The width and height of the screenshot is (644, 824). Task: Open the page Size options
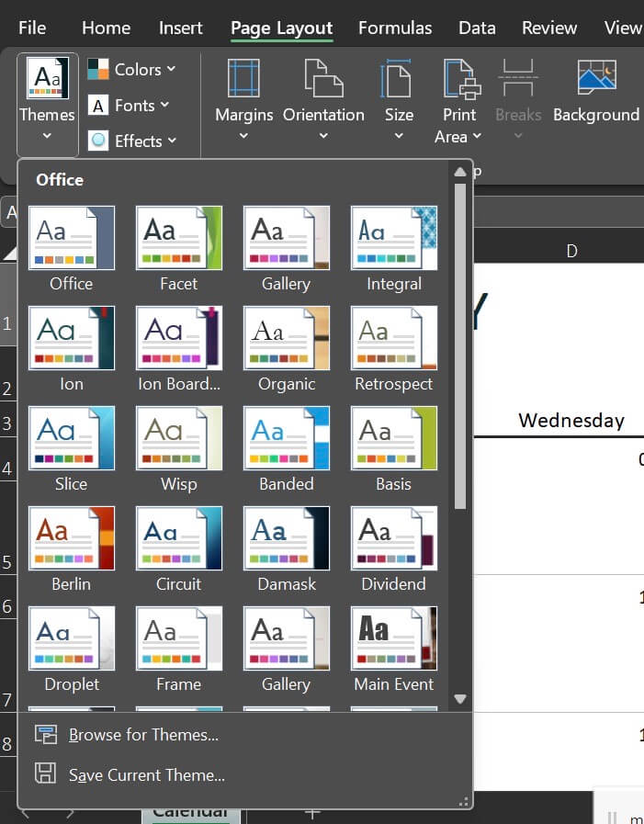coord(398,99)
